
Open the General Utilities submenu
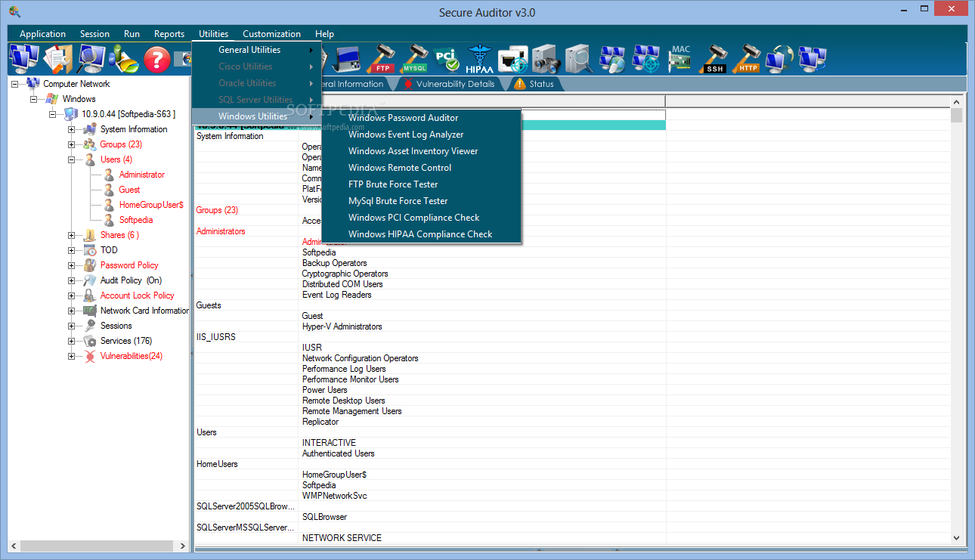[257, 50]
